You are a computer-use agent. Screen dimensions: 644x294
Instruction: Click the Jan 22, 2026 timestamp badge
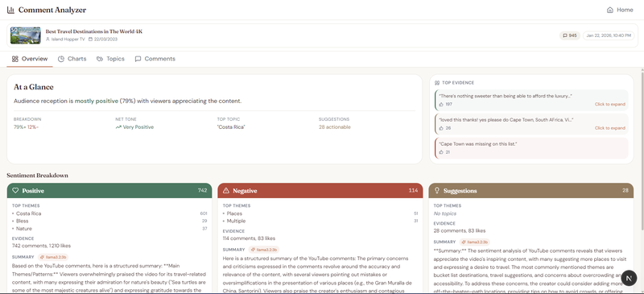(x=608, y=35)
